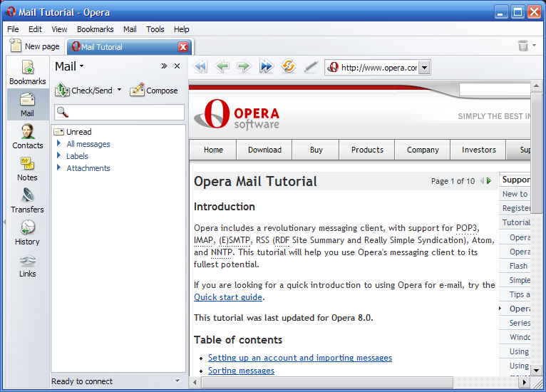Click the Flash sidebar link
The image size is (546, 392).
pos(518,266)
